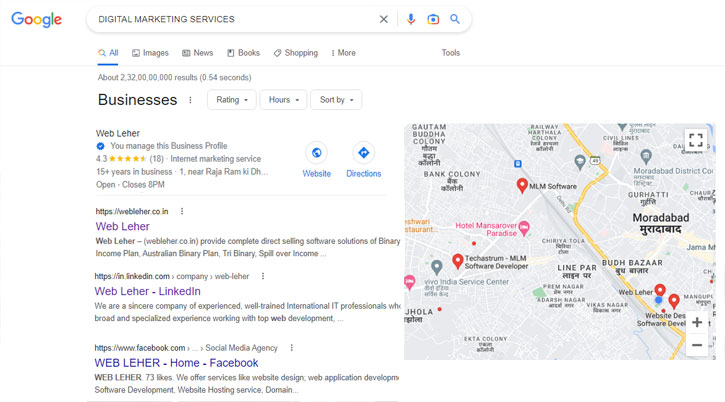This screenshot has height=402, width=725.
Task: Open options for the Facebook result
Action: pyautogui.click(x=291, y=348)
